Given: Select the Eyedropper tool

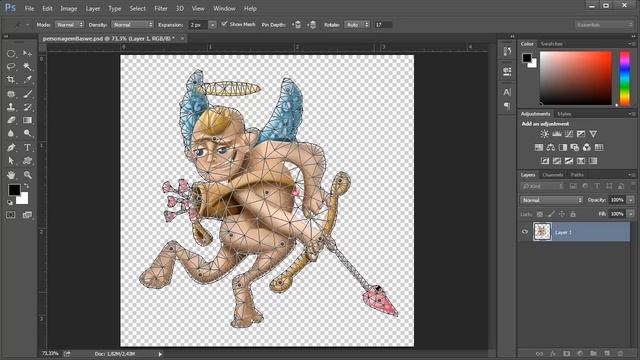Looking at the screenshot, I should (x=27, y=80).
